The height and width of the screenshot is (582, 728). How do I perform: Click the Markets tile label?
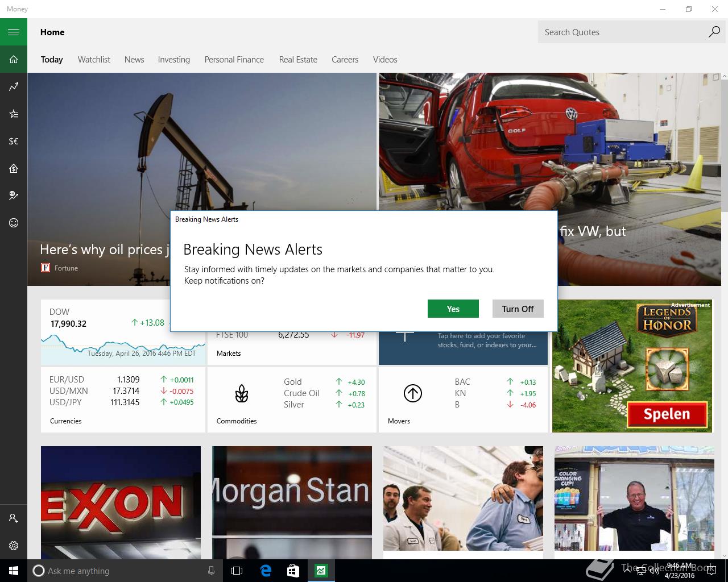point(229,354)
